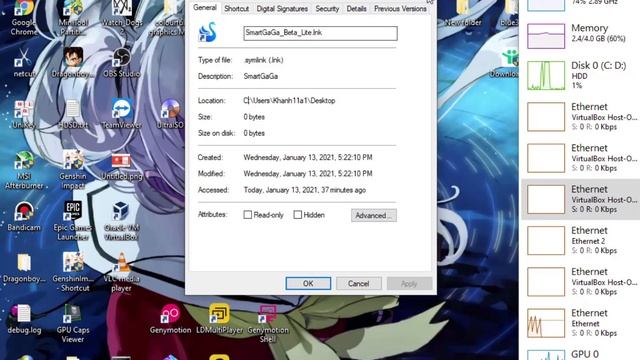The width and height of the screenshot is (640, 360).
Task: Select the UniKey desktop icon
Action: point(23,114)
